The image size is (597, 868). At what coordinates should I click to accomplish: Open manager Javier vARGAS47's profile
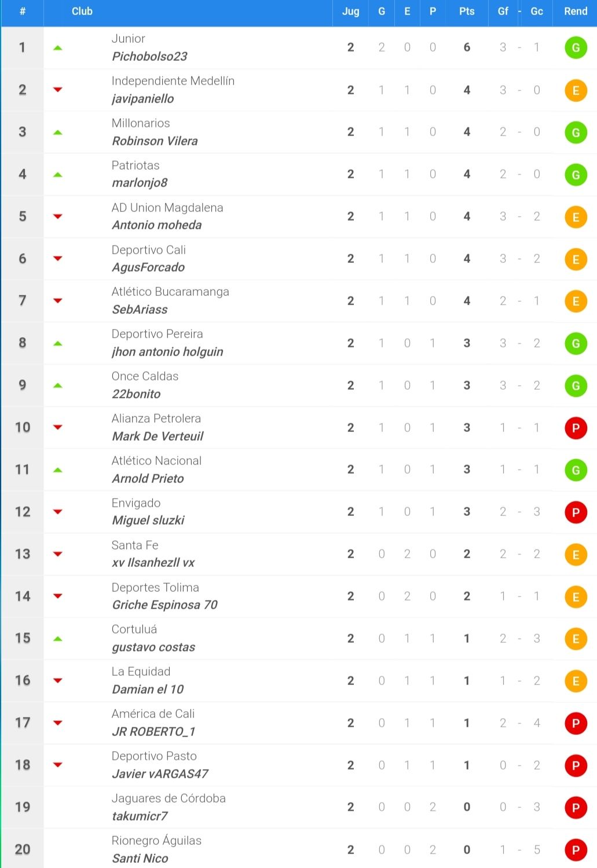point(160,774)
